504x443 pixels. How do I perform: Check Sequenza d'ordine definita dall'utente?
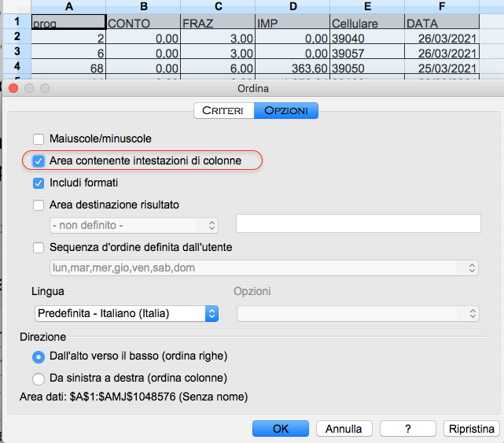click(39, 248)
